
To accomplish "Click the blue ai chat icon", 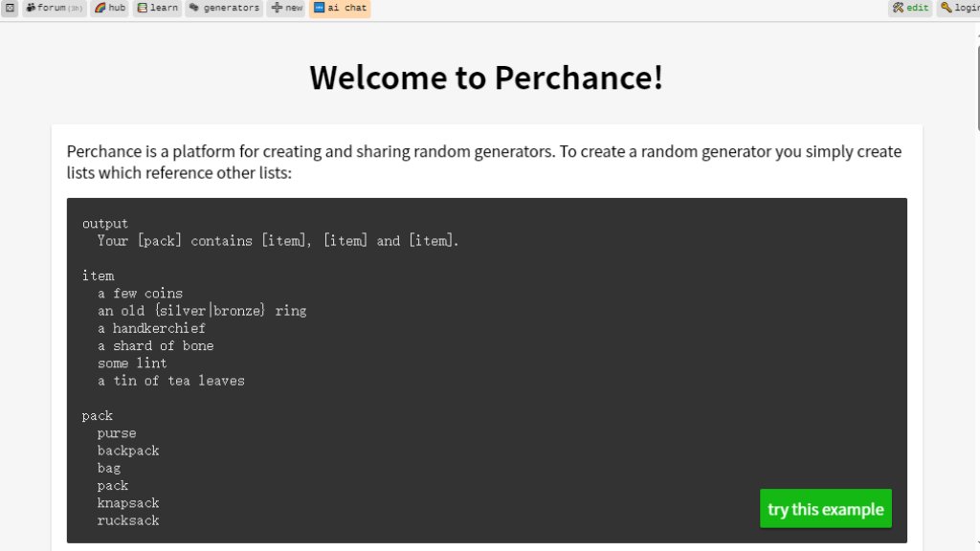I will pos(319,8).
